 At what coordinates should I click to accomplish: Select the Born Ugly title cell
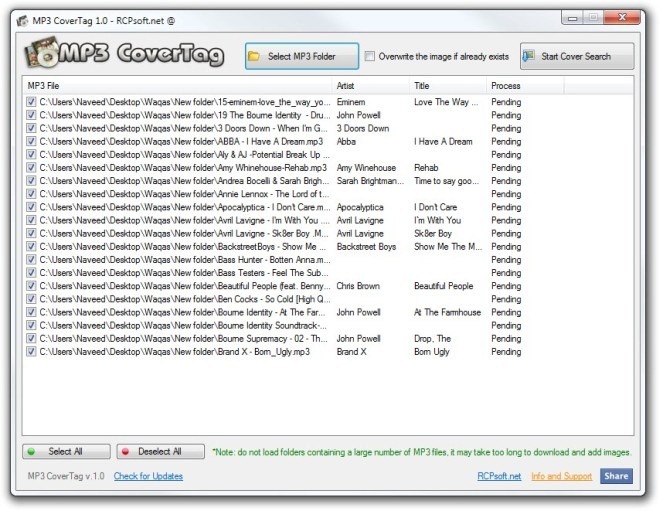[x=431, y=351]
